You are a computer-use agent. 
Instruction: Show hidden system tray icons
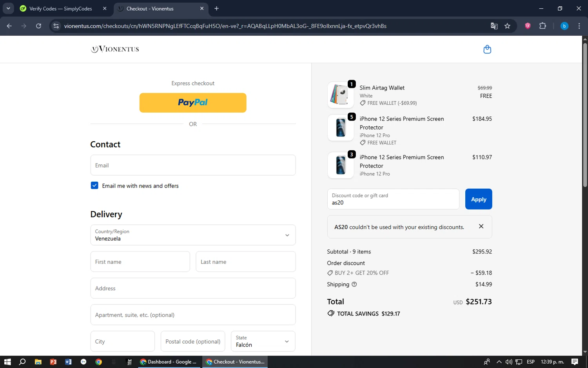pos(499,362)
